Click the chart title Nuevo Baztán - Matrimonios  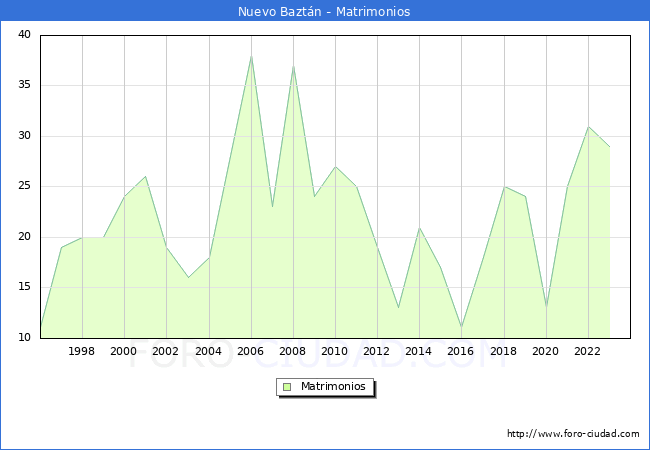[x=324, y=12]
